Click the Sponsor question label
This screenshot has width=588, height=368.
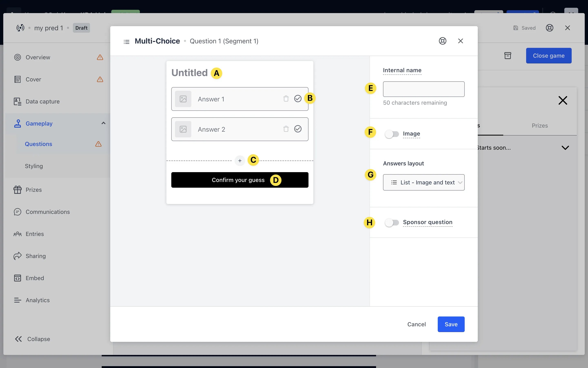point(427,222)
